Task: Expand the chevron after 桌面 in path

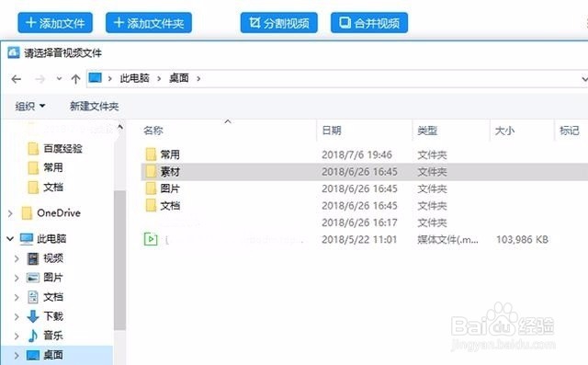Action: [x=198, y=78]
